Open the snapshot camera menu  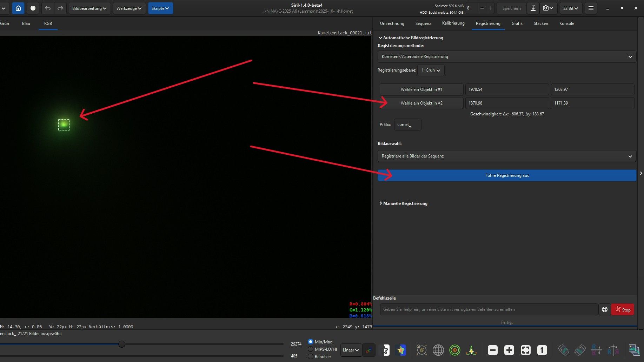547,8
